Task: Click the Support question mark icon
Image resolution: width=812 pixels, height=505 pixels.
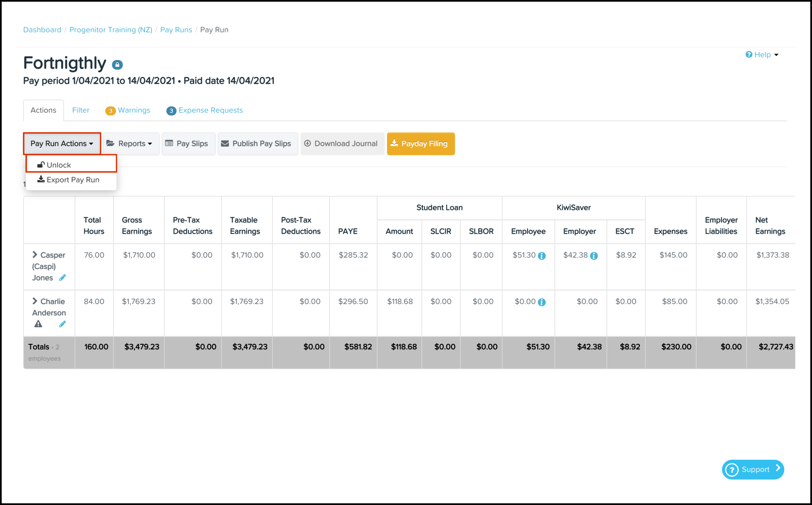Action: 732,470
